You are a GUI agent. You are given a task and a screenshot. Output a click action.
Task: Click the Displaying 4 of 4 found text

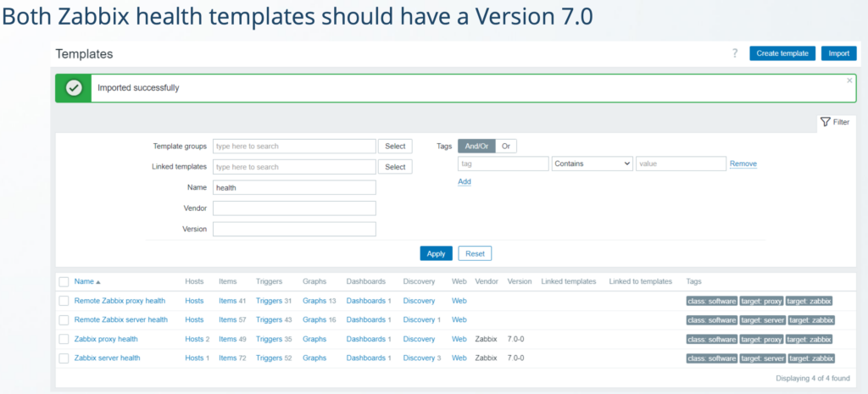point(813,379)
